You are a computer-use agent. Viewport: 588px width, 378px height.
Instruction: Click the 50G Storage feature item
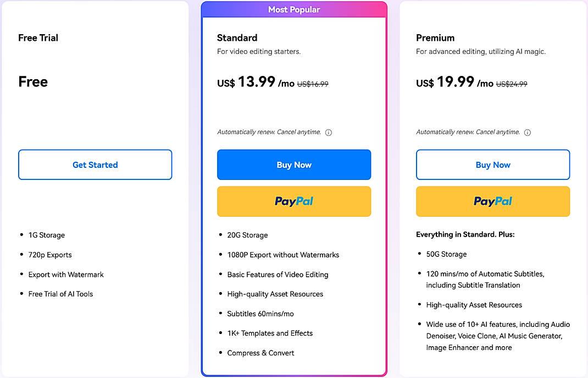[445, 254]
